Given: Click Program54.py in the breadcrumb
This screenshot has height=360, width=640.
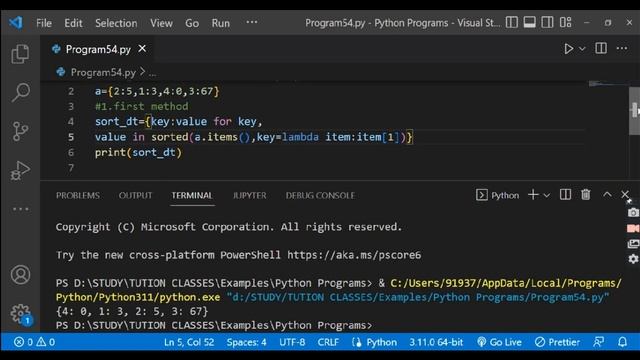Looking at the screenshot, I should pyautogui.click(x=103, y=72).
